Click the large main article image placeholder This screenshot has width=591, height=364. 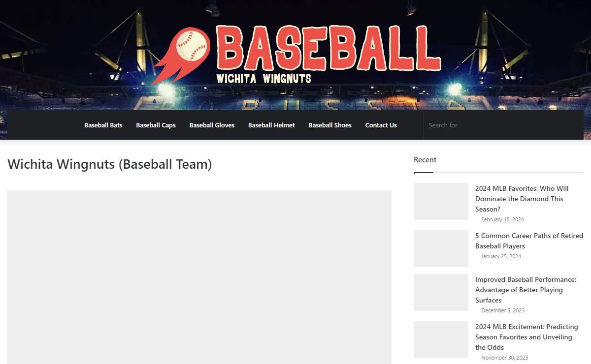199,277
